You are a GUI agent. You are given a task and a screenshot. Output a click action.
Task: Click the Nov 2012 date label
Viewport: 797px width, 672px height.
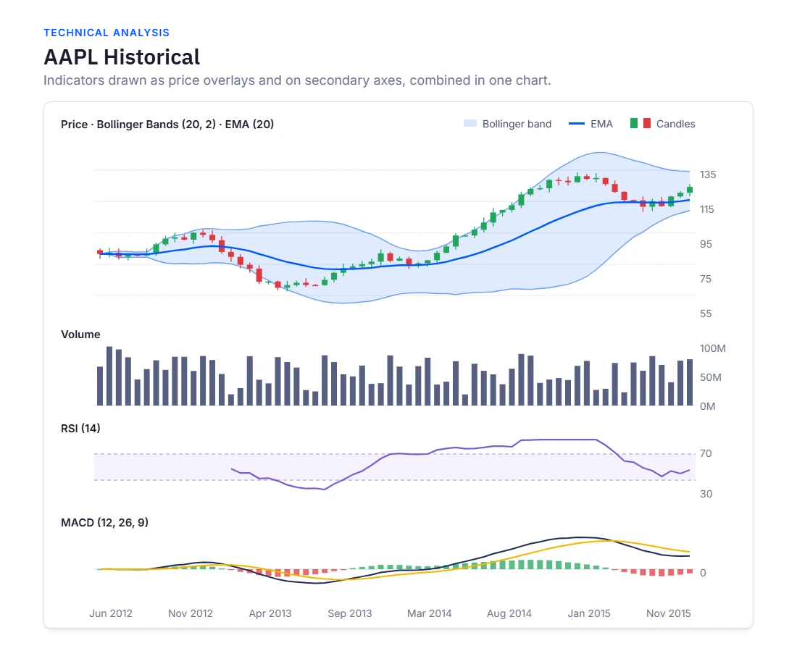[x=190, y=613]
